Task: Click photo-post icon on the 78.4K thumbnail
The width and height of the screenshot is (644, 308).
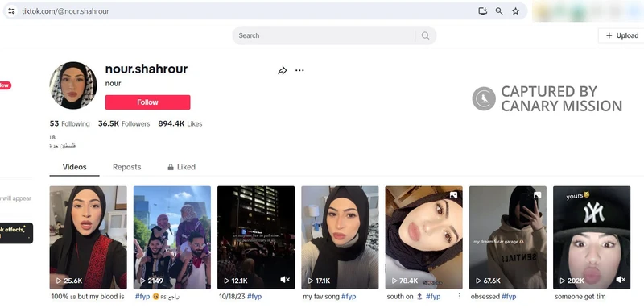Action: click(453, 195)
